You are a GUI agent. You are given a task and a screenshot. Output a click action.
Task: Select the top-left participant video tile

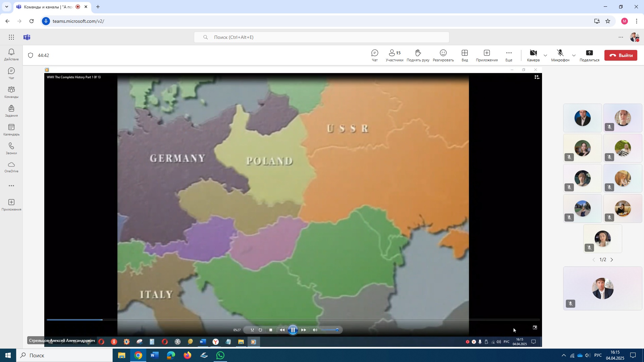(x=582, y=118)
